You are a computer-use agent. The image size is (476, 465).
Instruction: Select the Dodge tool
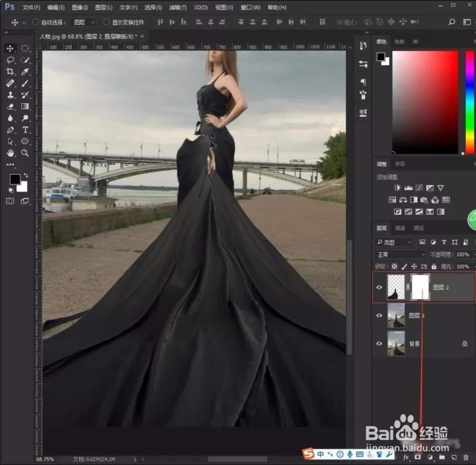(25, 118)
